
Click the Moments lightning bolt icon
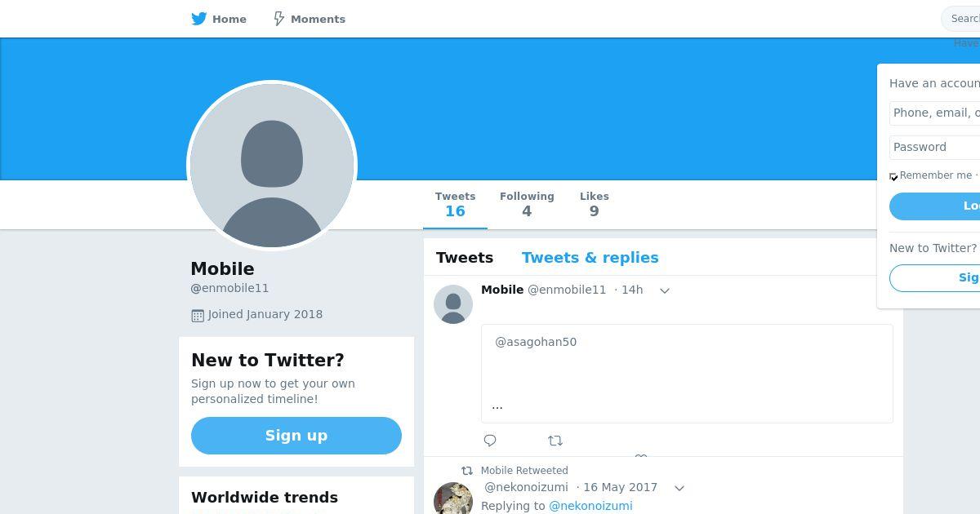click(x=278, y=19)
